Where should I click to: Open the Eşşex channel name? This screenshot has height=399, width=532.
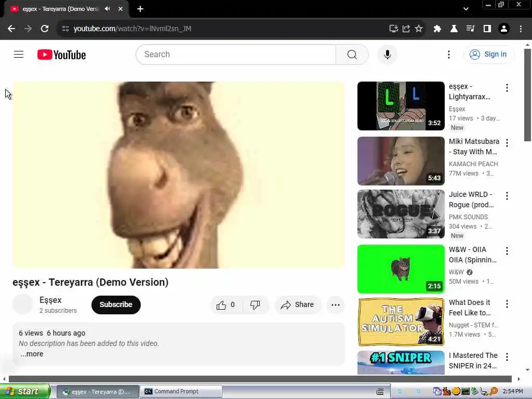(x=50, y=300)
